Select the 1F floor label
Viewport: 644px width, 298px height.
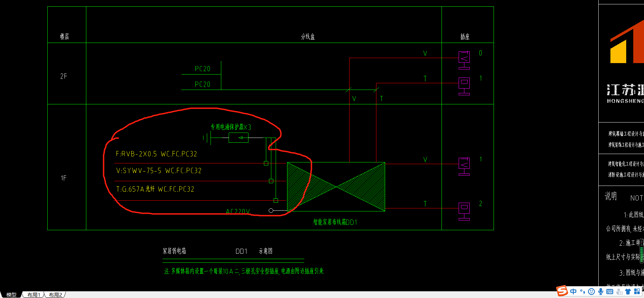63,178
